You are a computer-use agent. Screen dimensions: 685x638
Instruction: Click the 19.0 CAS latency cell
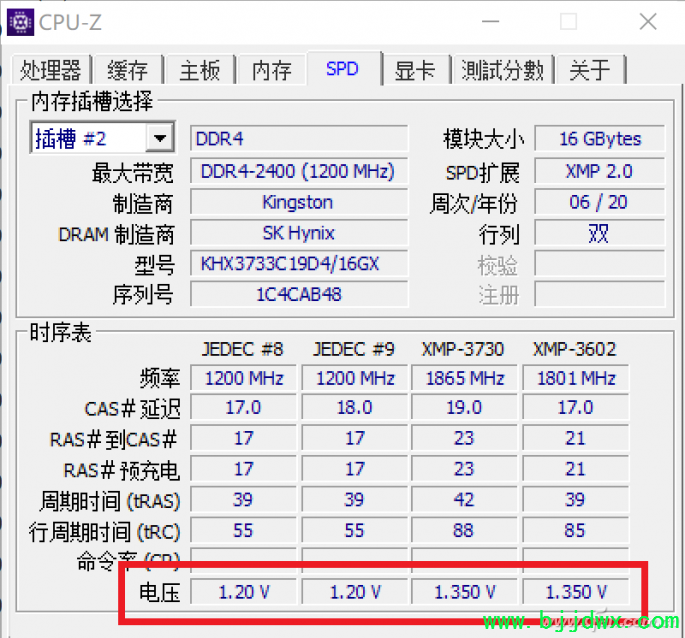pos(464,408)
